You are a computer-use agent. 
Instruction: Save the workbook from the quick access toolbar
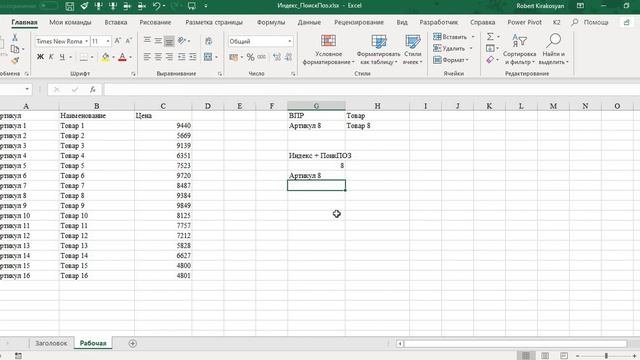tap(70, 6)
